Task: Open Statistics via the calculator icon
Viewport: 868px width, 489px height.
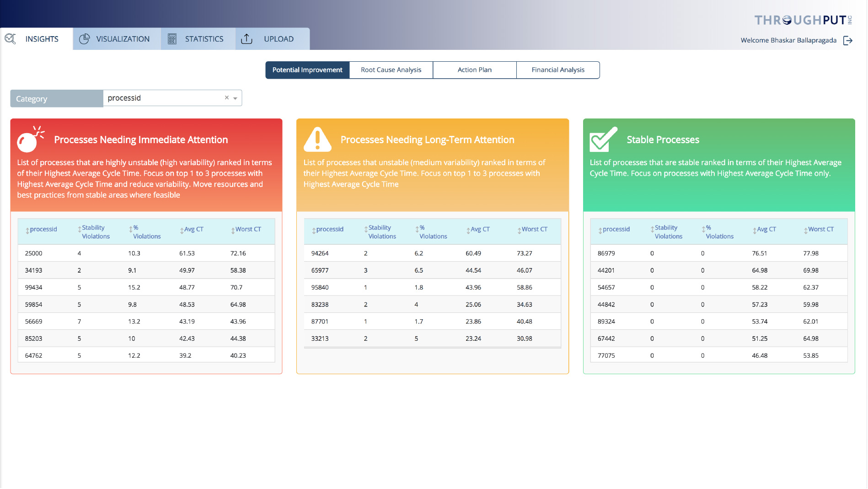Action: pos(172,39)
